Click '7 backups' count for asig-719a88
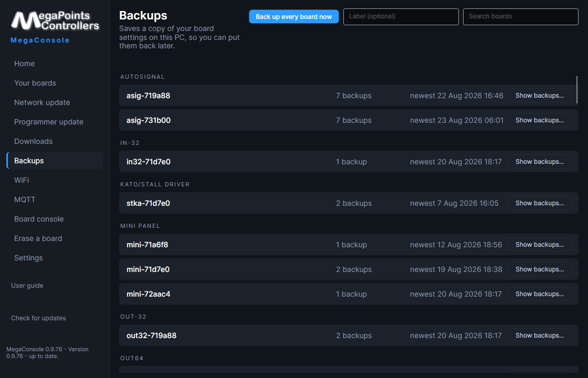 (x=354, y=96)
